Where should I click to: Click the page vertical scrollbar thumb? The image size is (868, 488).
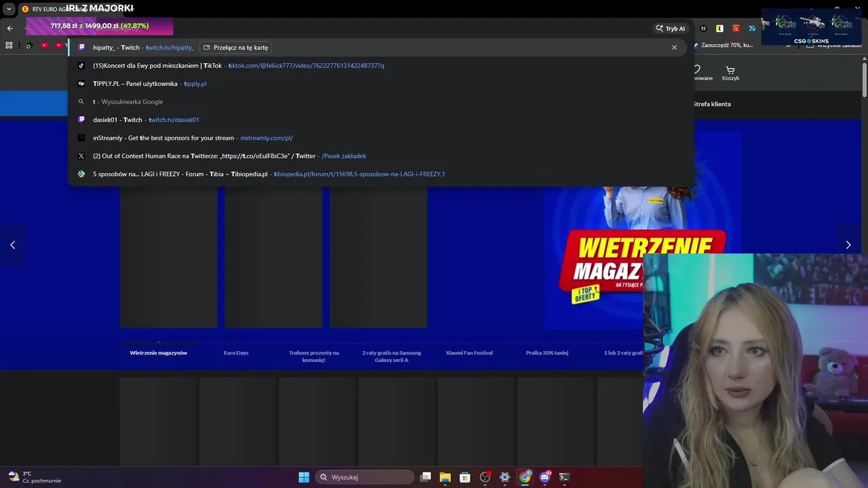pyautogui.click(x=865, y=80)
